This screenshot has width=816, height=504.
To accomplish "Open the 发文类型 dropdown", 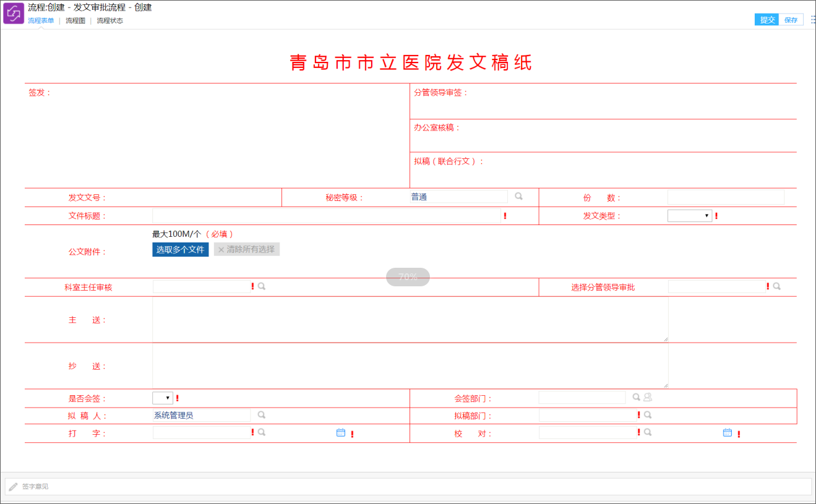I will [x=690, y=216].
